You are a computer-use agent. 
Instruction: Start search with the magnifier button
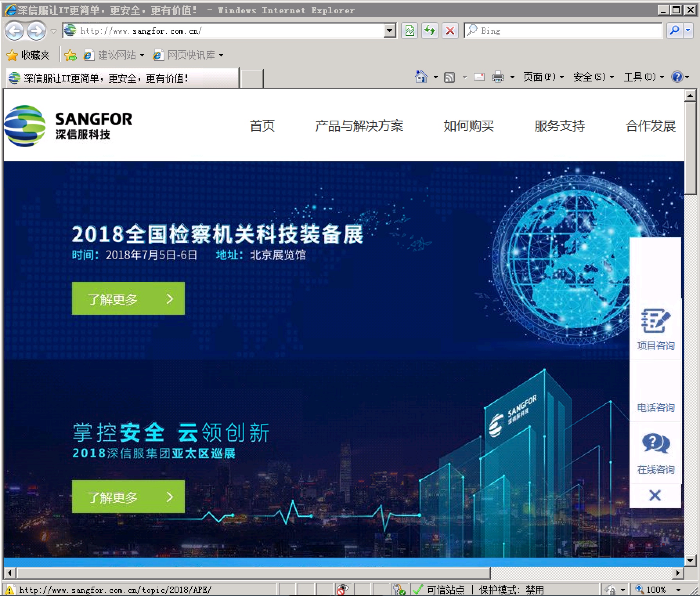click(675, 31)
